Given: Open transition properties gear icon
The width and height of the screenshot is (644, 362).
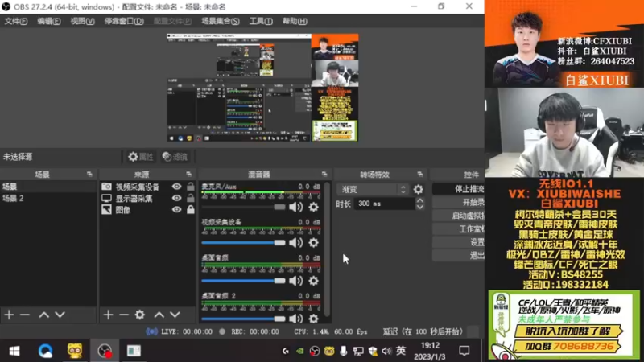Looking at the screenshot, I should [418, 189].
